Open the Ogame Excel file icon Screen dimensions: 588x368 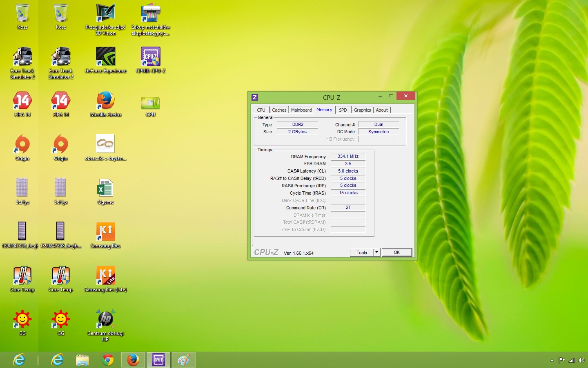[x=105, y=188]
